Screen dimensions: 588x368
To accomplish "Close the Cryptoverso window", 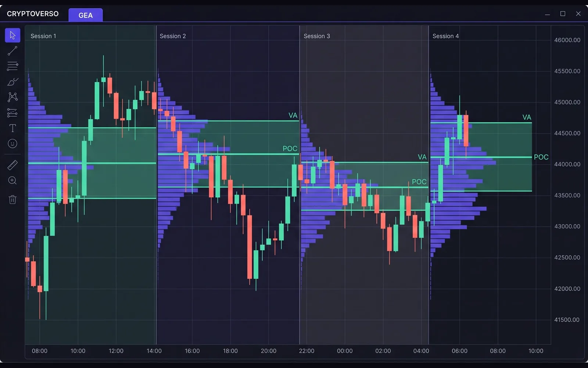I will 578,14.
